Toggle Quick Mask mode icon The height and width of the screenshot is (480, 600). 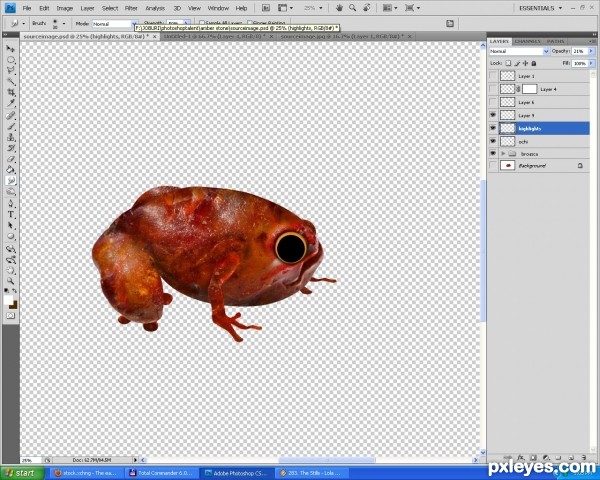10,316
